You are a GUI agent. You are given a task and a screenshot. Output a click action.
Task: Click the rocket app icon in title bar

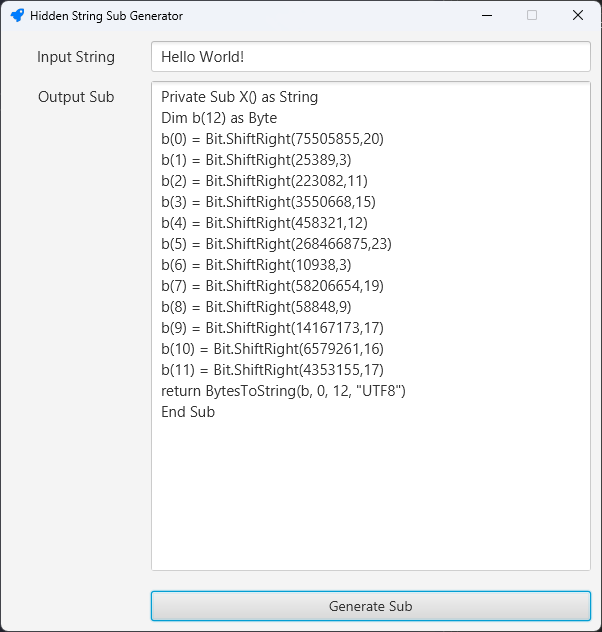pyautogui.click(x=17, y=16)
